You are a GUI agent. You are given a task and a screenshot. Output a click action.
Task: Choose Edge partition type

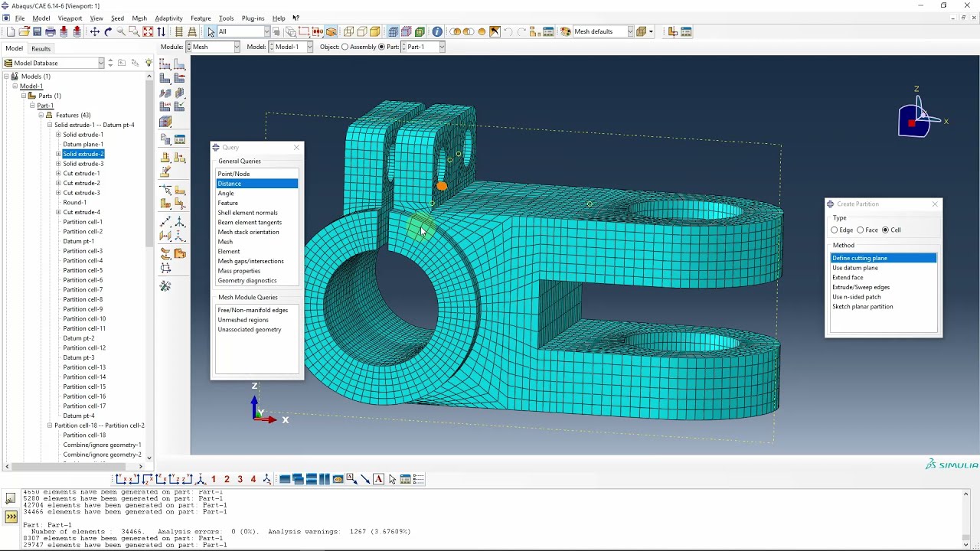tap(835, 230)
